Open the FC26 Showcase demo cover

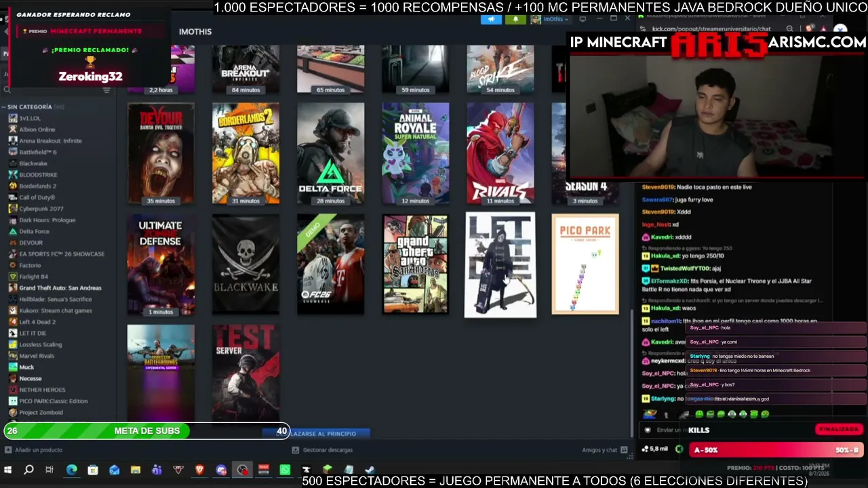[x=330, y=264]
